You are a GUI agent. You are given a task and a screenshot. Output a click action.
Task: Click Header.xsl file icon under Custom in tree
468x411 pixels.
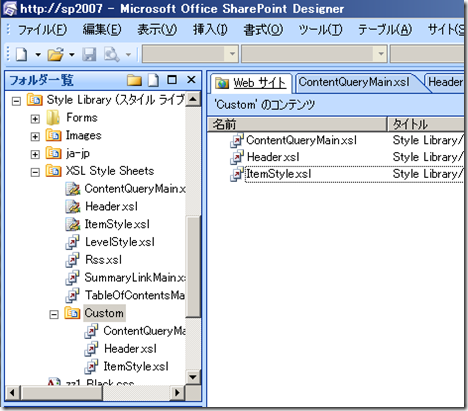pos(91,349)
